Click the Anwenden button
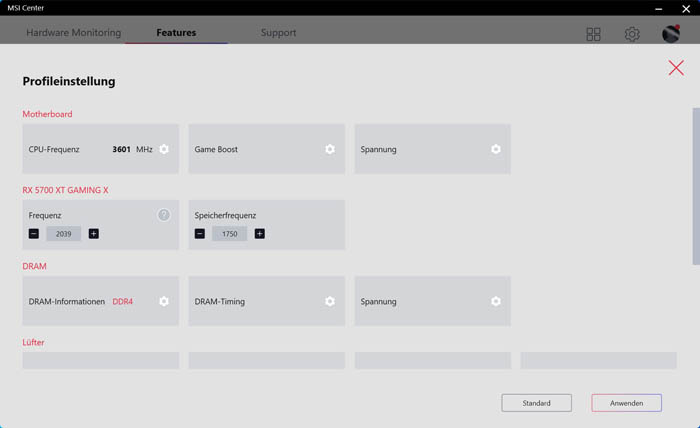The image size is (700, 428). point(627,403)
